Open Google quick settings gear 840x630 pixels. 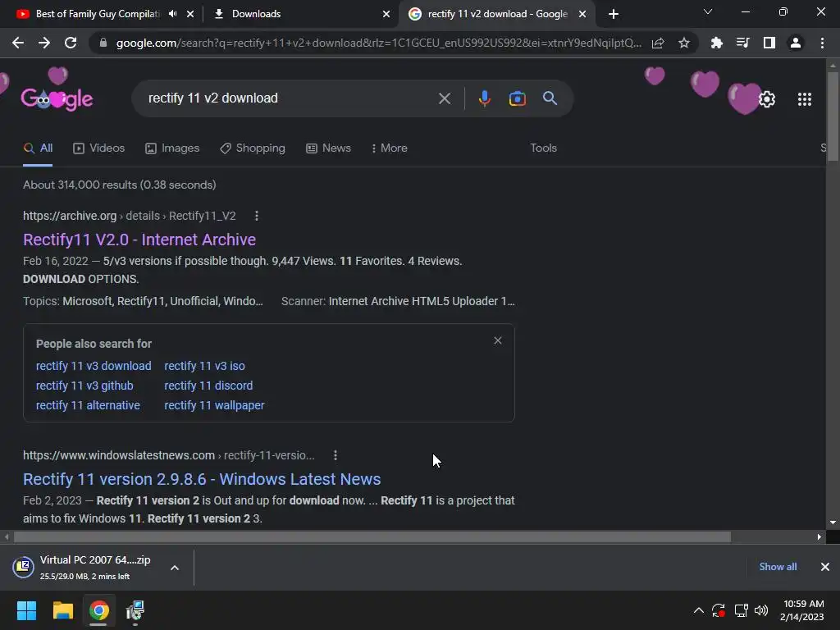(x=767, y=99)
